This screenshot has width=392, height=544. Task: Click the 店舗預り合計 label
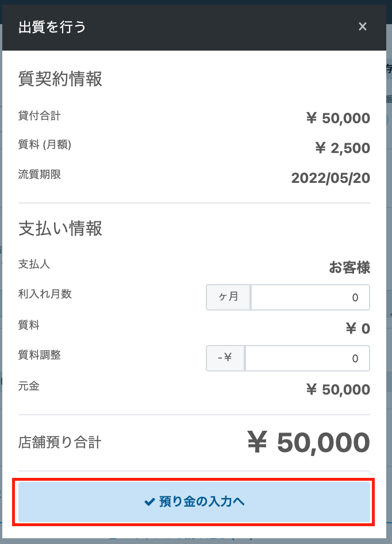[60, 443]
